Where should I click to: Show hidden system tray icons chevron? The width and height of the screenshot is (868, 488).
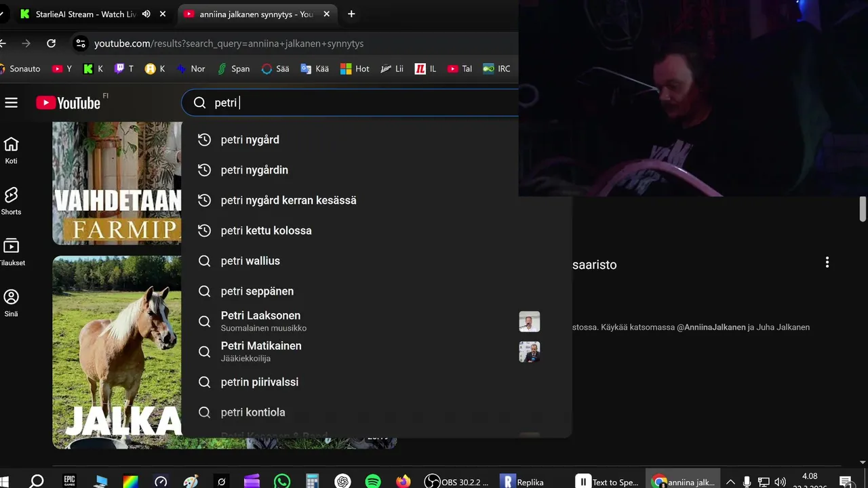[730, 482]
